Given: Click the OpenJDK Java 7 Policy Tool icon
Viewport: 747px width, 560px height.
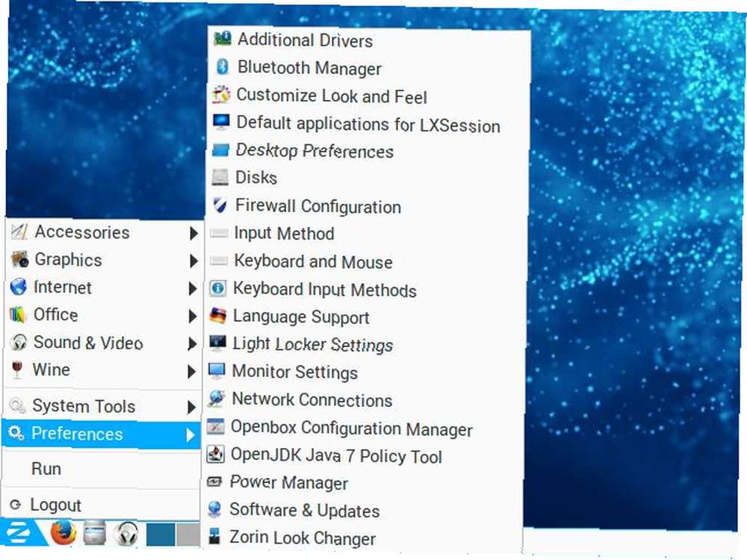Looking at the screenshot, I should (215, 454).
